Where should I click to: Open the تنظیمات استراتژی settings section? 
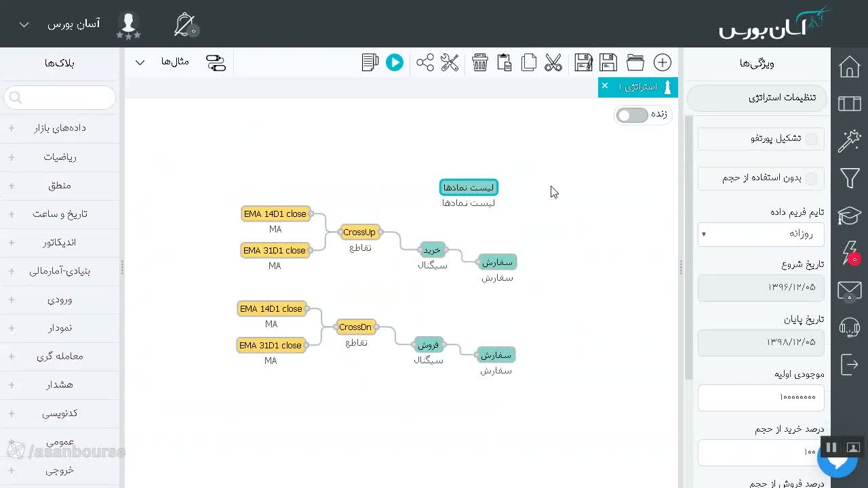(757, 98)
